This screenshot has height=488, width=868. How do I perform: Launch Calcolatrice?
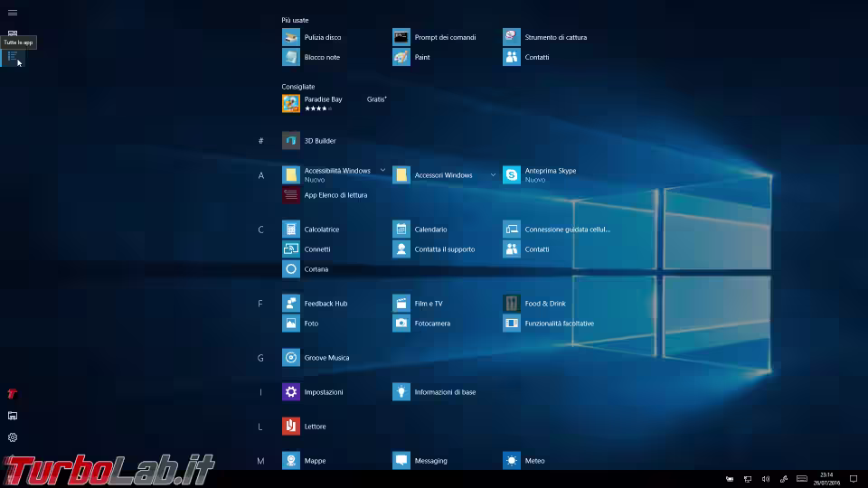(x=310, y=229)
